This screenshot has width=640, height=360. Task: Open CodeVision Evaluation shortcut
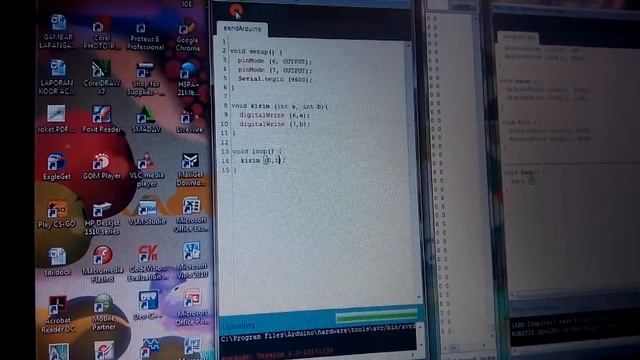coord(147,263)
